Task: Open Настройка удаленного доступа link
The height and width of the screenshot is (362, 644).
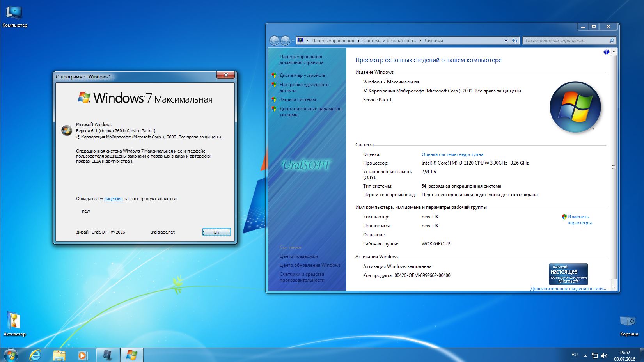Action: pyautogui.click(x=304, y=87)
